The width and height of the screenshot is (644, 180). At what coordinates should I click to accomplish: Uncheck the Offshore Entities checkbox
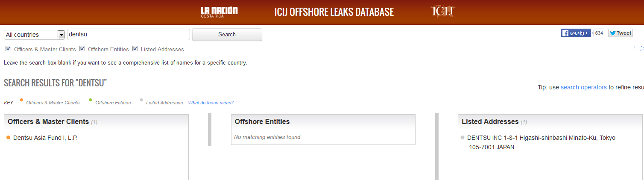coord(82,49)
